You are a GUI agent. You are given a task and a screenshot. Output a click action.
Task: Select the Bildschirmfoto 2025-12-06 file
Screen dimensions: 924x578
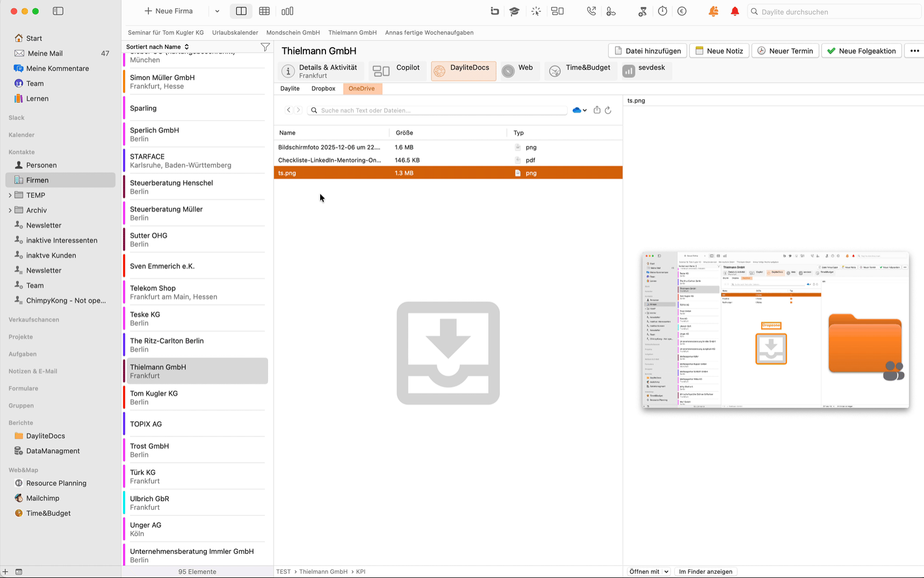click(x=448, y=147)
